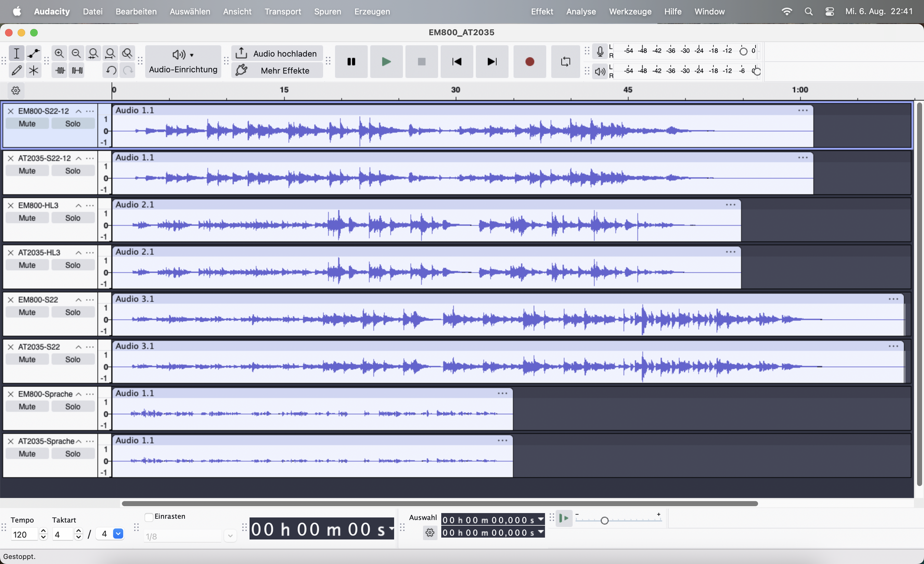
Task: Open clip menu on EM800-HL3 Audio 2.1
Action: pyautogui.click(x=731, y=205)
